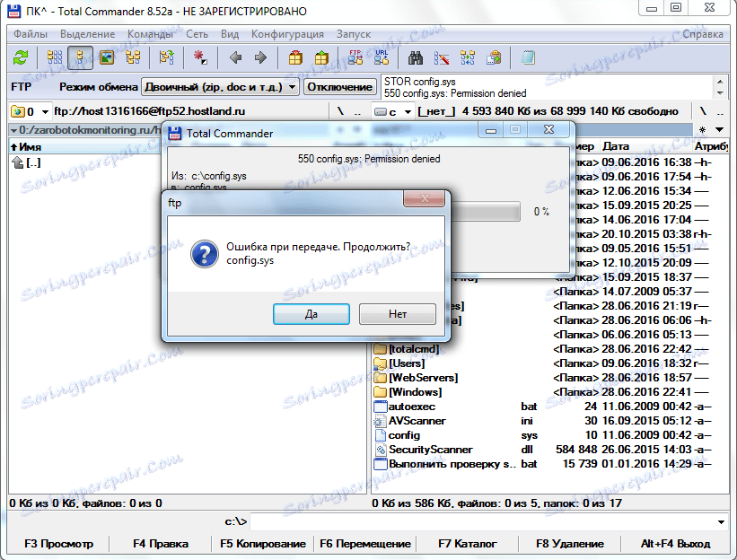Viewport: 737px width, 560px height.
Task: Click the 'Отключение' disconnect button
Action: (x=340, y=87)
